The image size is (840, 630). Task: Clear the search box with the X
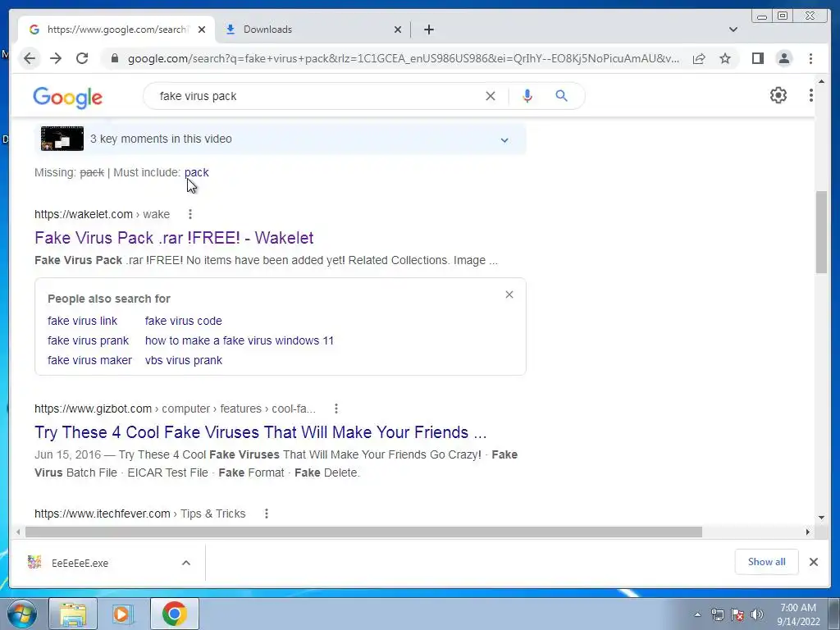pyautogui.click(x=491, y=96)
